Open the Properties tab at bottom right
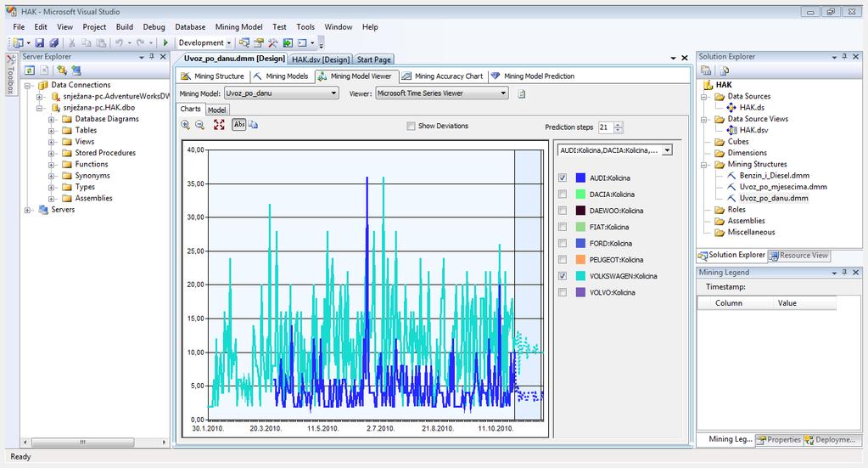Image resolution: width=868 pixels, height=468 pixels. (778, 439)
